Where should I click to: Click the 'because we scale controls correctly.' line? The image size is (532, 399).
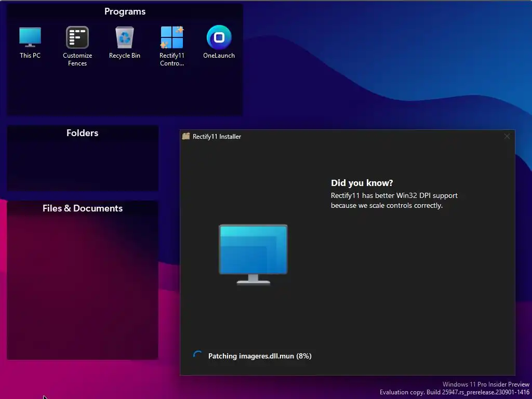(x=387, y=205)
